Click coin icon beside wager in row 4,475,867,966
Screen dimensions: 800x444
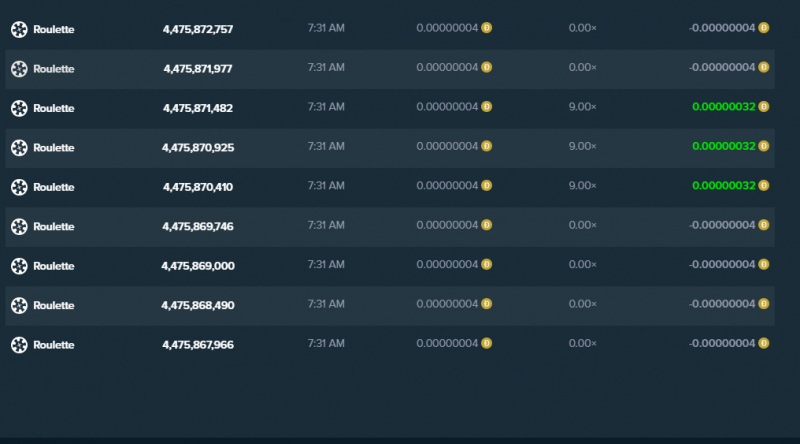tap(487, 343)
